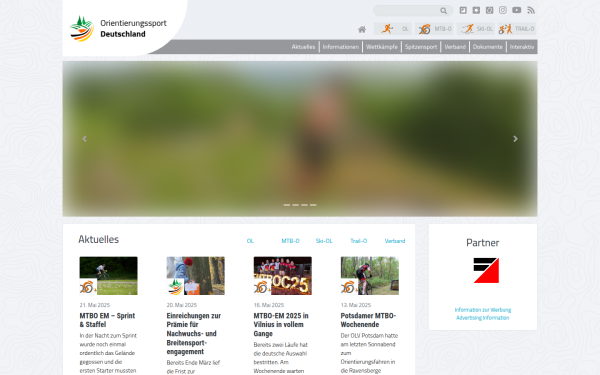
Task: Open the Spitzensport menu
Action: pyautogui.click(x=421, y=47)
